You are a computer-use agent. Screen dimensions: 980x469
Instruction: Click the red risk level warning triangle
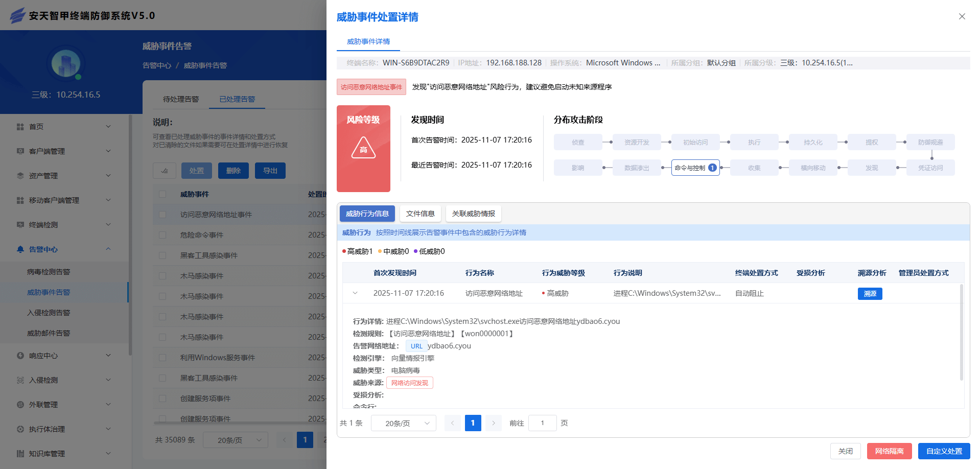coord(363,148)
